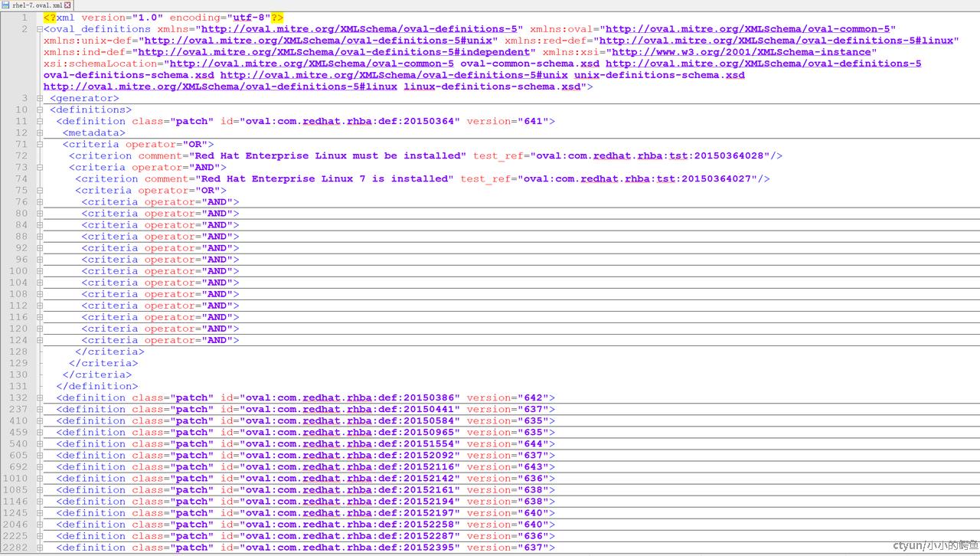The image size is (980, 556).
Task: Expand the definition 20152161 fold on line 1085
Action: coord(40,490)
